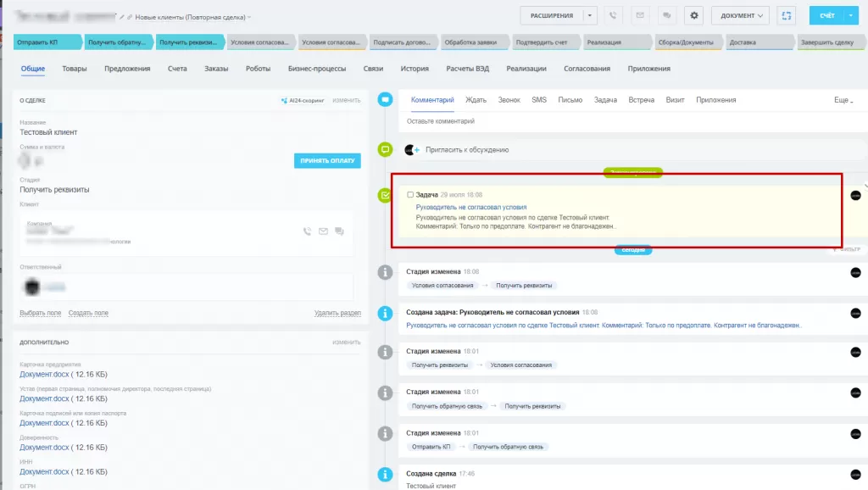This screenshot has width=868, height=490.
Task: Mark the Задача task checkbox as done
Action: [x=411, y=195]
